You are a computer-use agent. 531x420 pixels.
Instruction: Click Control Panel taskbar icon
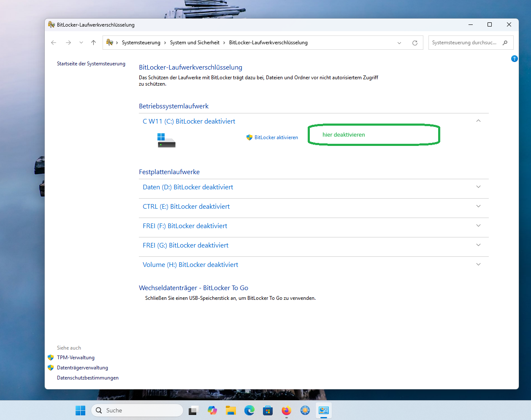point(324,410)
